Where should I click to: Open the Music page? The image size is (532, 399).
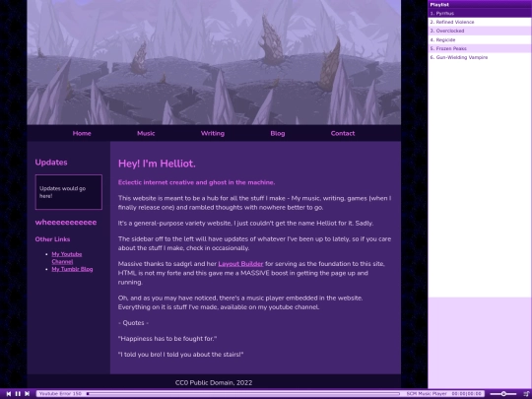click(146, 133)
